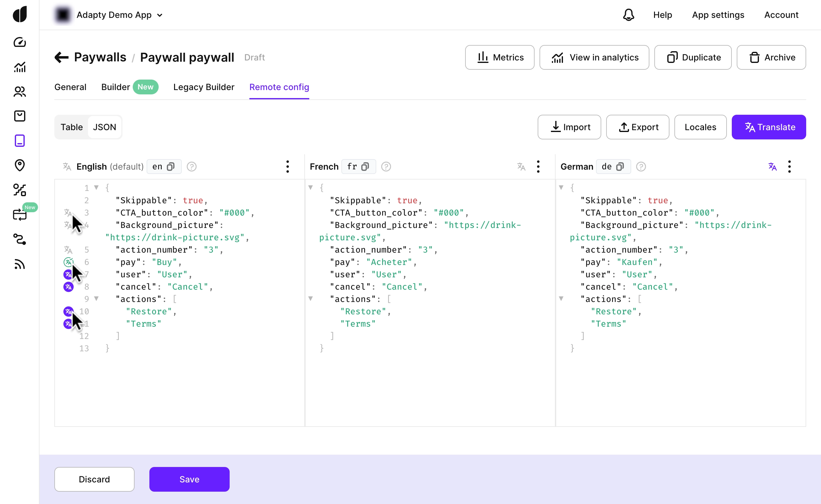The height and width of the screenshot is (504, 821).
Task: Open the A/B tests sidebar icon
Action: (x=20, y=190)
